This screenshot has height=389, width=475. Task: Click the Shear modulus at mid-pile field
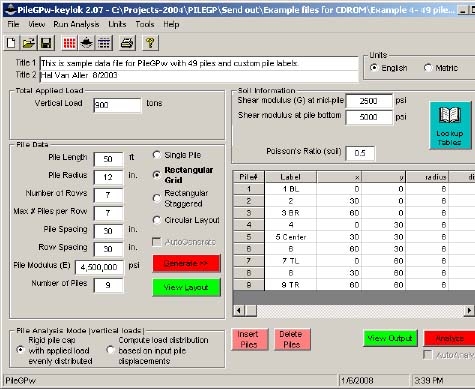tap(369, 101)
